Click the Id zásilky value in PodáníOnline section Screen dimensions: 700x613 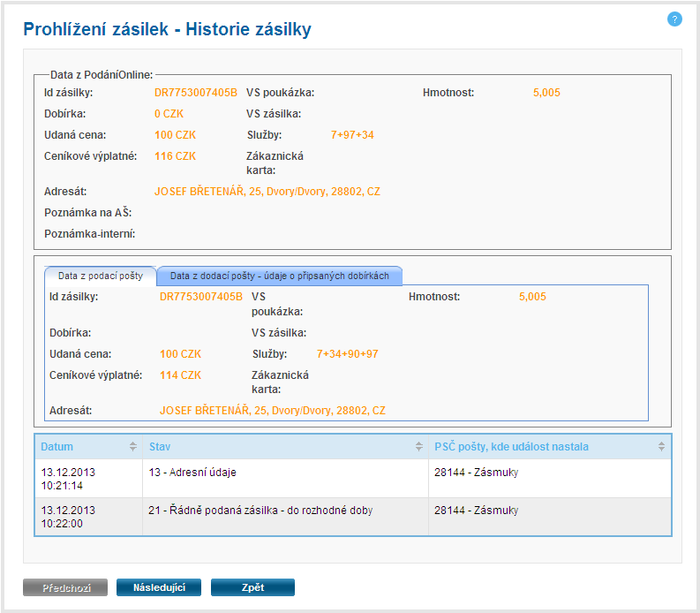pyautogui.click(x=195, y=93)
